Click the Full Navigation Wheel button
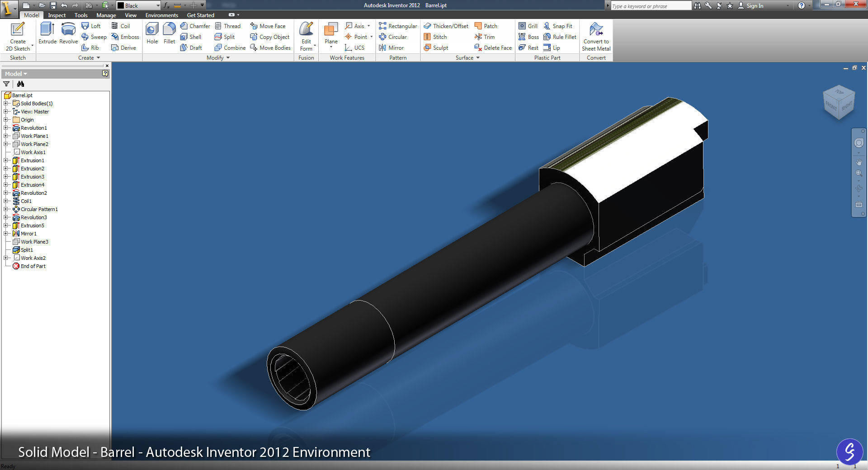This screenshot has width=868, height=470. [x=859, y=143]
